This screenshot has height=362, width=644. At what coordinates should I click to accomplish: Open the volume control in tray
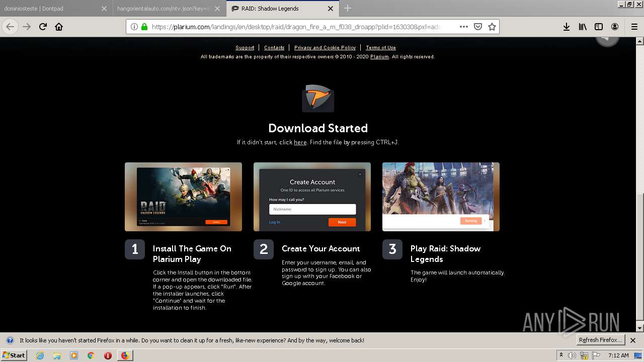(x=572, y=355)
